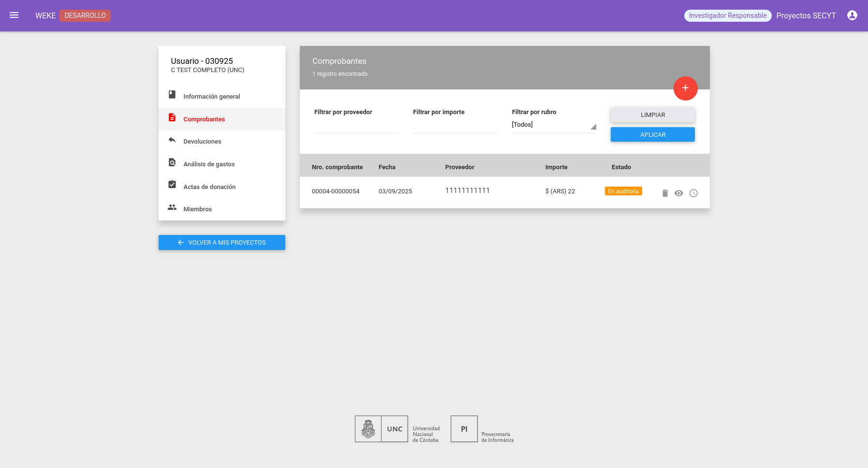Image resolution: width=868 pixels, height=468 pixels.
Task: Open the hamburger navigation menu
Action: (x=14, y=15)
